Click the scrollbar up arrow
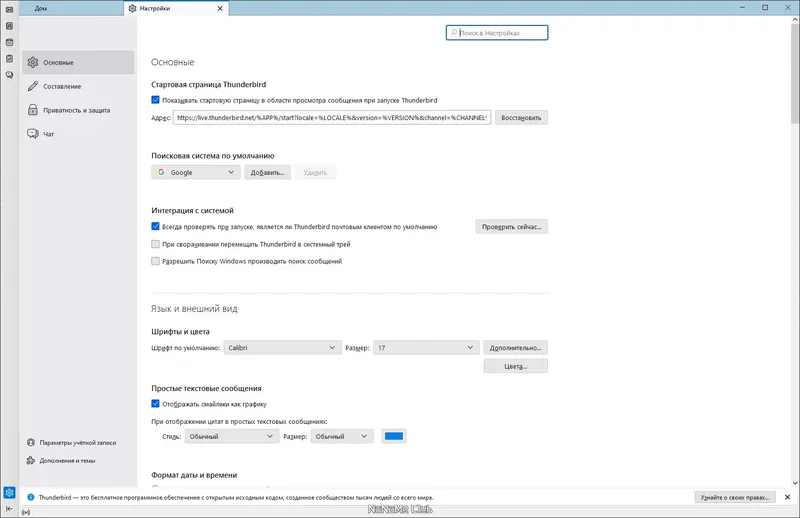800x518 pixels. [795, 20]
